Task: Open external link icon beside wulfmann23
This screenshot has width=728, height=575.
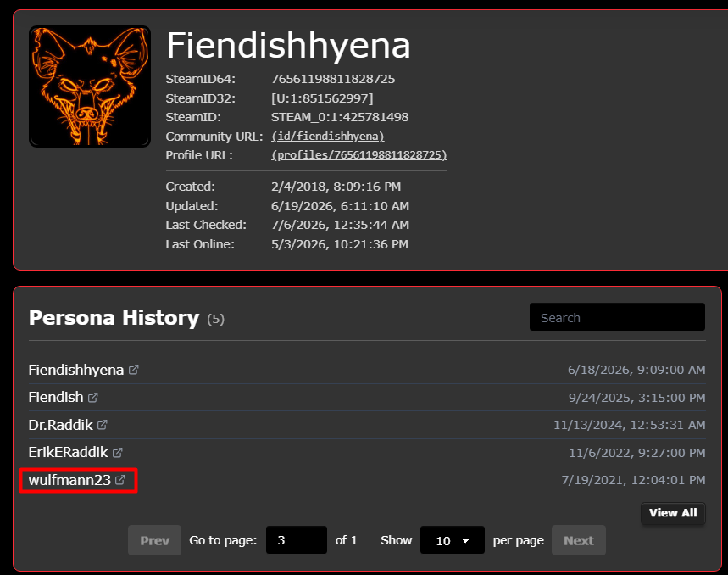Action: click(x=119, y=480)
